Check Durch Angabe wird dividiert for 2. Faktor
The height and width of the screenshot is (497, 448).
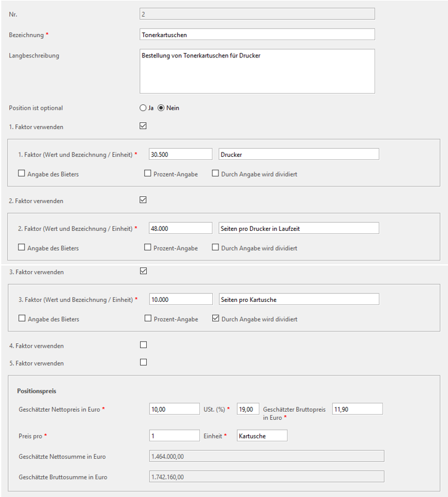point(215,247)
